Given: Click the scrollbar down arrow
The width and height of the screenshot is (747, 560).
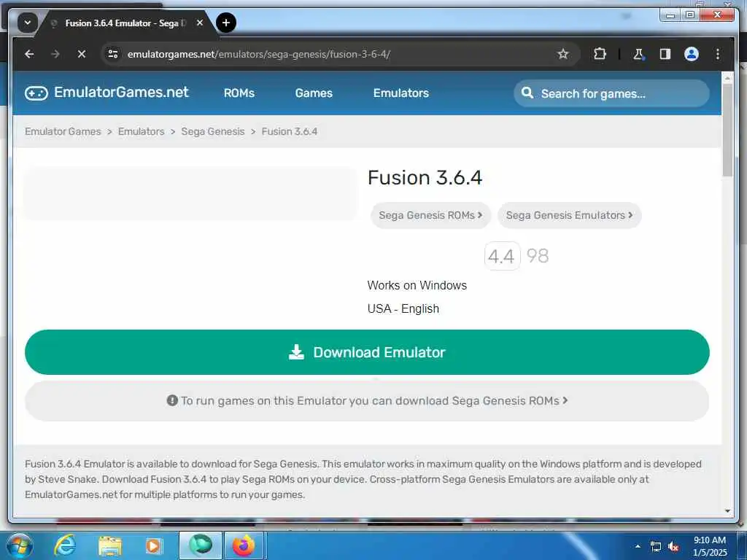Looking at the screenshot, I should point(727,511).
